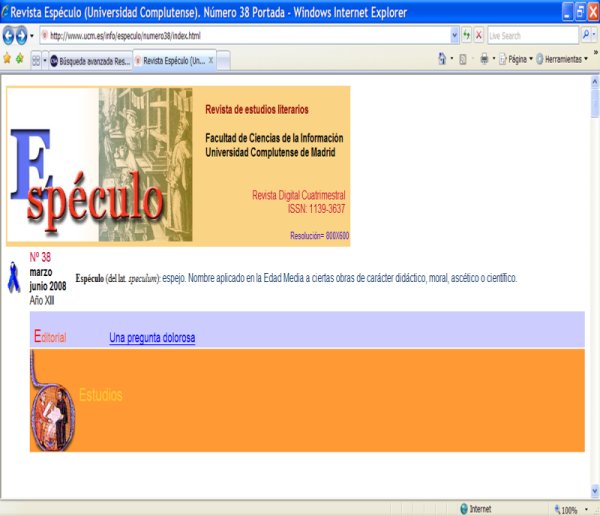Switch to Búsqueda avanzada Res... tab

point(90,61)
